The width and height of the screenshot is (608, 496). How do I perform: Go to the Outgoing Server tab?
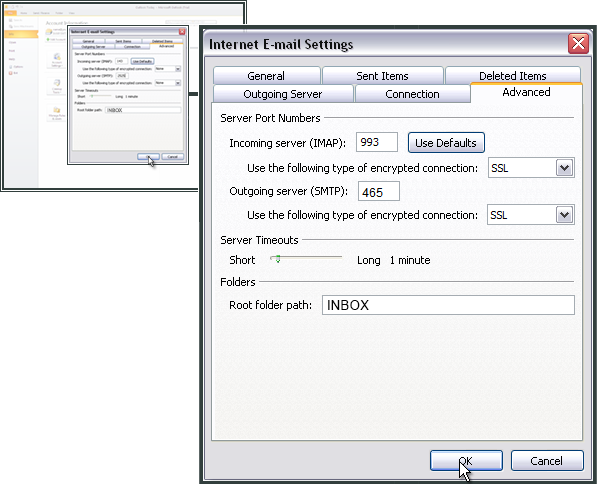(x=283, y=94)
